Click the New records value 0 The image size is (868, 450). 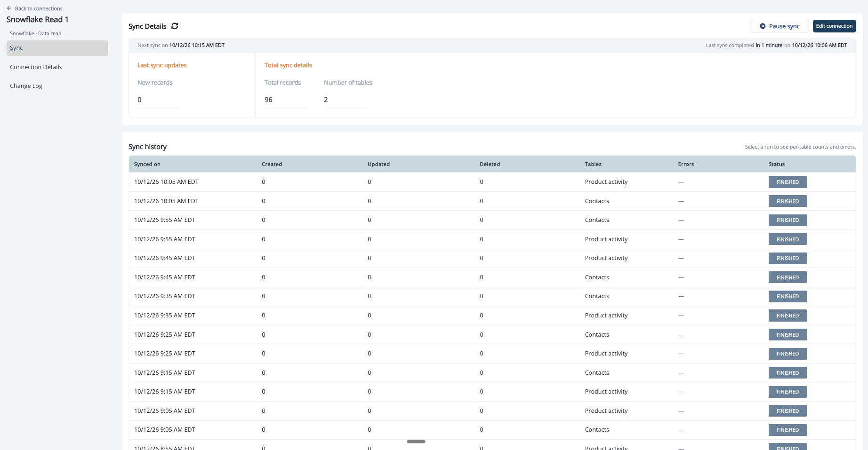[139, 100]
